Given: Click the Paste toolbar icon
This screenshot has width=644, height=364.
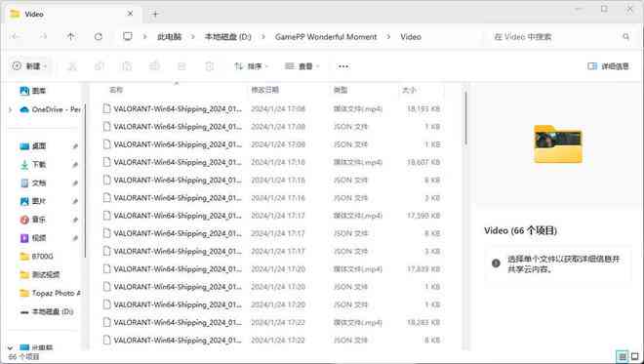Looking at the screenshot, I should 127,66.
